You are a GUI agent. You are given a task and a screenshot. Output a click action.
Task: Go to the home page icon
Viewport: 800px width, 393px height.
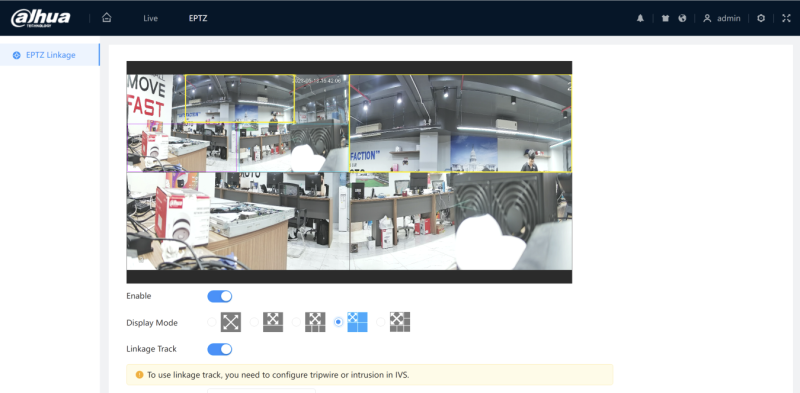point(106,18)
